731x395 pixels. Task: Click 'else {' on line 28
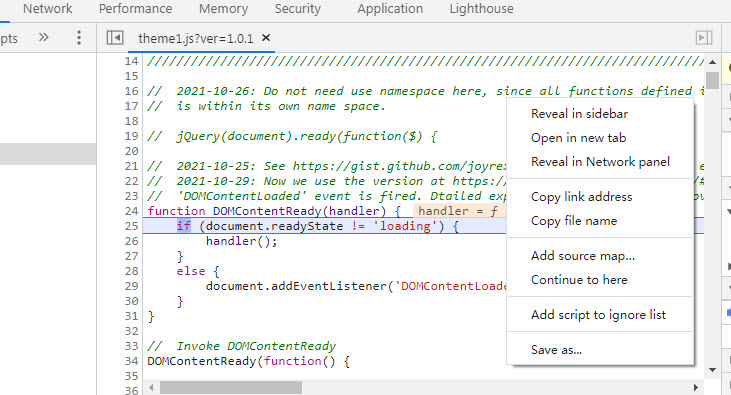point(198,271)
